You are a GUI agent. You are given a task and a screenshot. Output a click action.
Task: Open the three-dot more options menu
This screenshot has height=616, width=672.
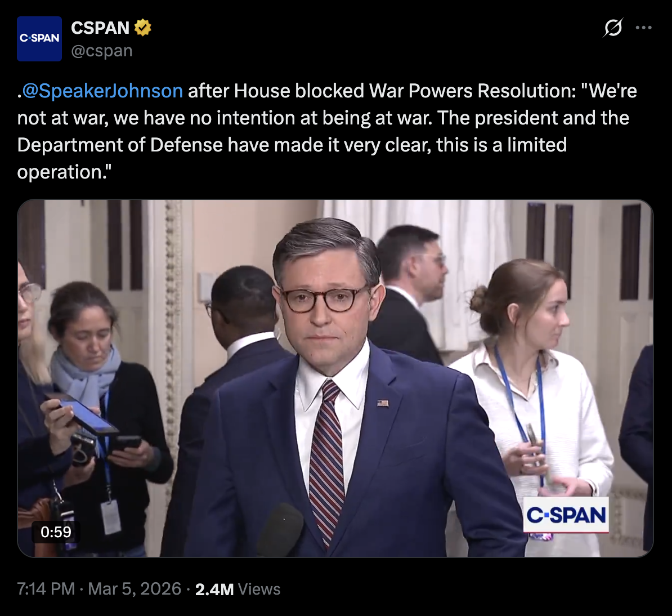(x=643, y=28)
